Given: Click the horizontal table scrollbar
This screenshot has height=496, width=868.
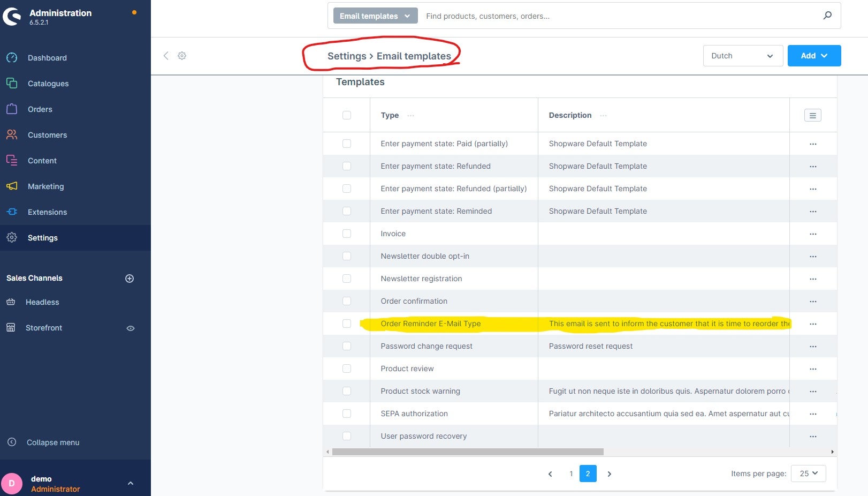Looking at the screenshot, I should 468,452.
